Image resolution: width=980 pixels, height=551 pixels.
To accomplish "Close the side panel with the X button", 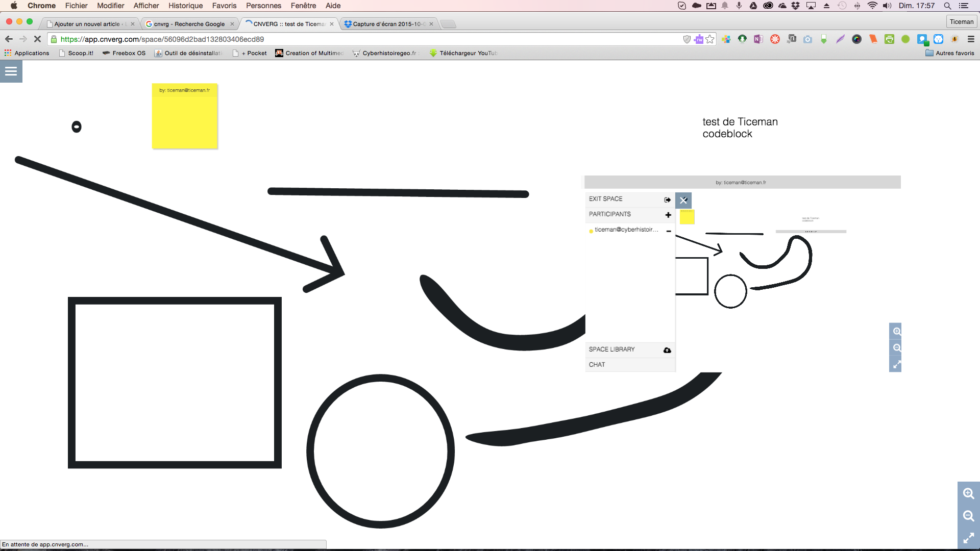I will (683, 201).
